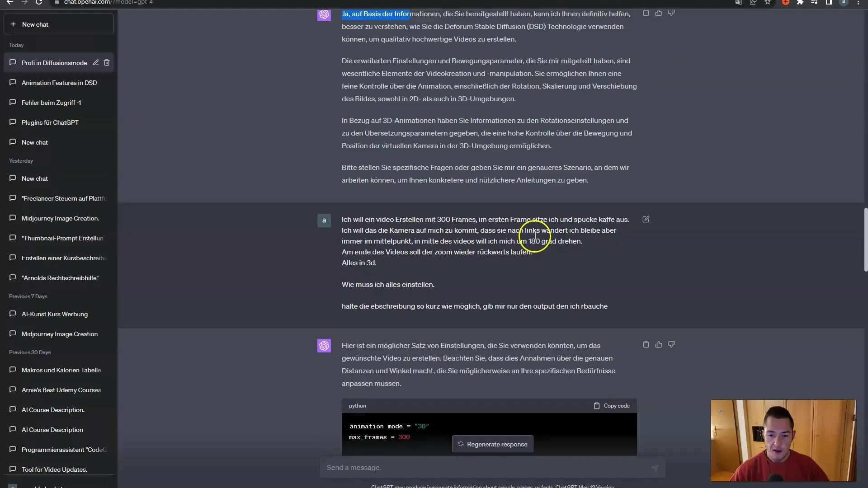Viewport: 868px width, 488px height.
Task: Click the share page icon in address bar
Action: pyautogui.click(x=753, y=2)
